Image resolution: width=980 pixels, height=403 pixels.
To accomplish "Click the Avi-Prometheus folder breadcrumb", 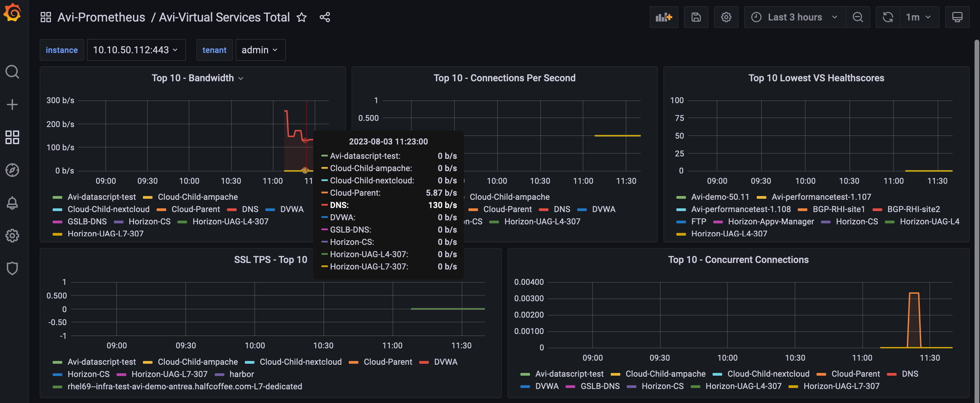I will click(x=101, y=17).
